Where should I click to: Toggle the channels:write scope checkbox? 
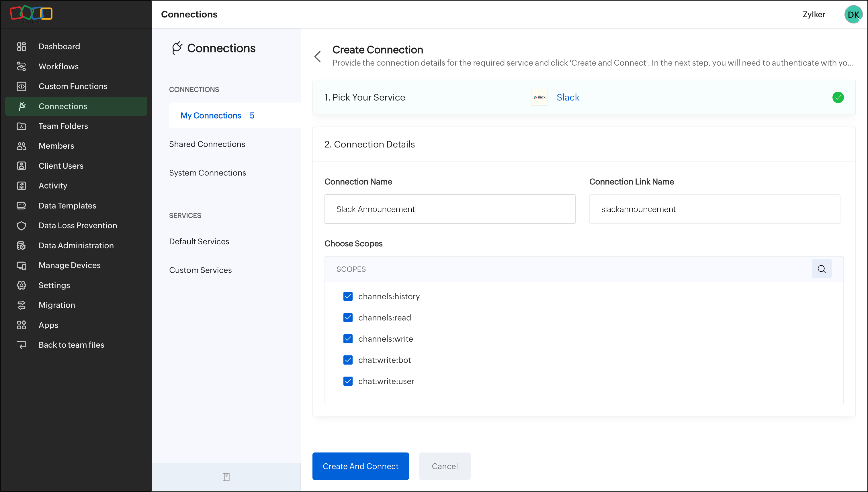point(348,339)
